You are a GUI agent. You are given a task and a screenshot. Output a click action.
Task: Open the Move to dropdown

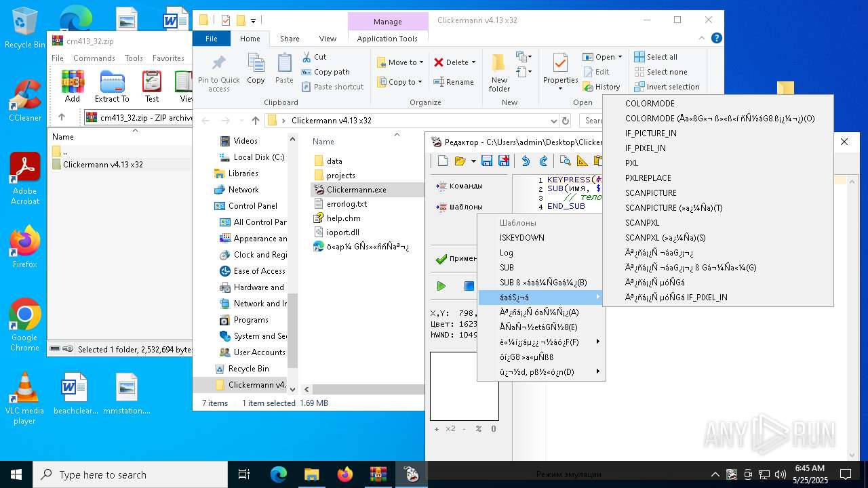click(399, 62)
